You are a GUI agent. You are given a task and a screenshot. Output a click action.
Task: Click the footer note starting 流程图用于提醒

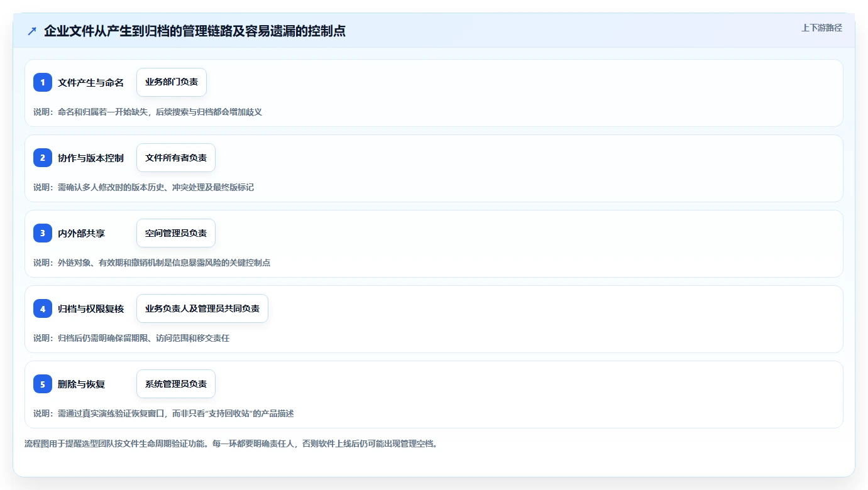pos(231,444)
